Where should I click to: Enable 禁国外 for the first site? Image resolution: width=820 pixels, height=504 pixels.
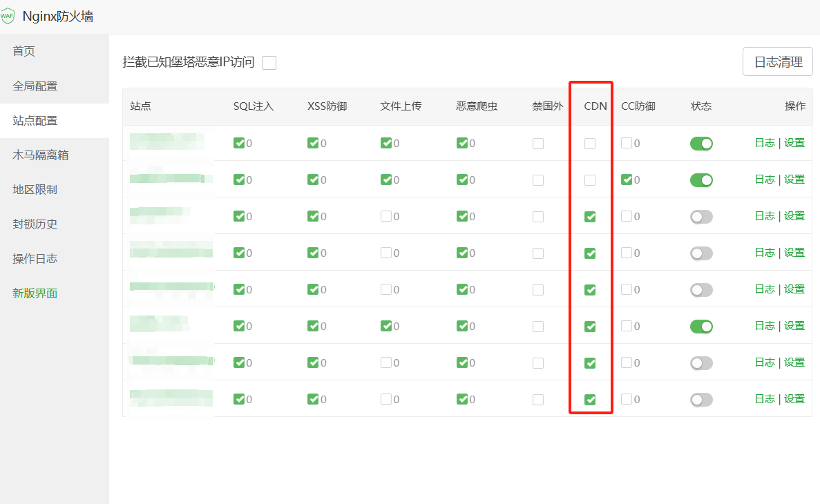tap(537, 144)
